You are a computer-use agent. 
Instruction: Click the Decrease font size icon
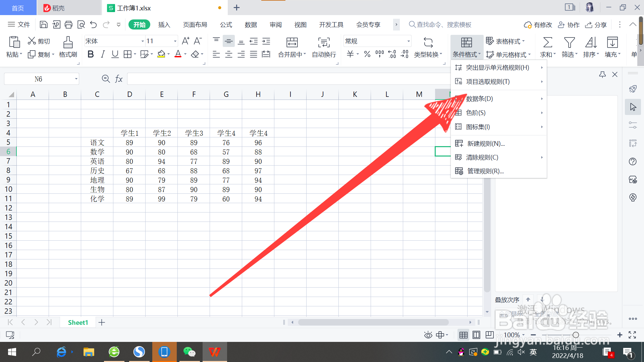[198, 41]
